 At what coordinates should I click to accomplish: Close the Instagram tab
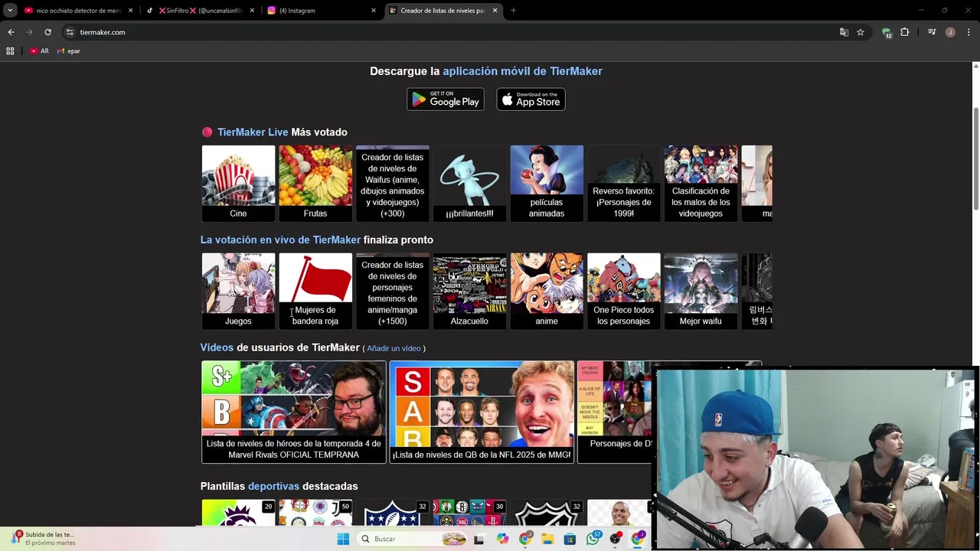tap(374, 11)
